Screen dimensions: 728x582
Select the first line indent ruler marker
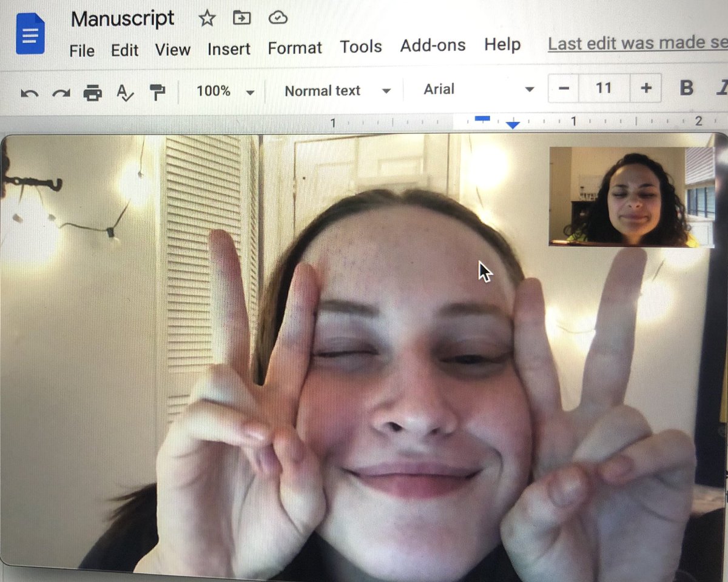pos(482,118)
